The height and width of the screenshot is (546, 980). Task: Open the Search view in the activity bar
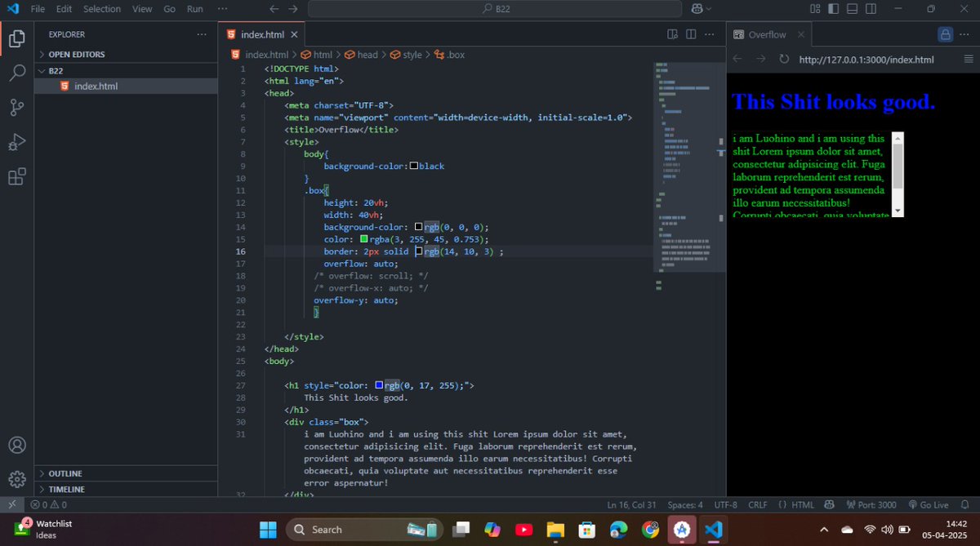16,73
